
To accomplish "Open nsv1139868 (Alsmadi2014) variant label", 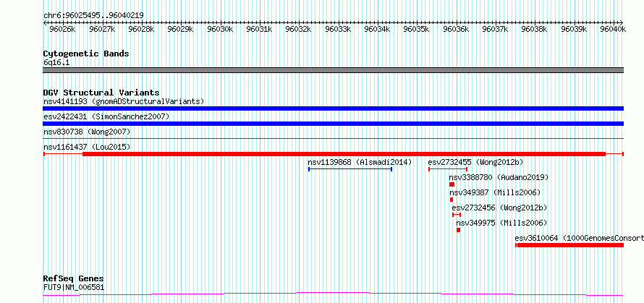I will click(x=360, y=162).
